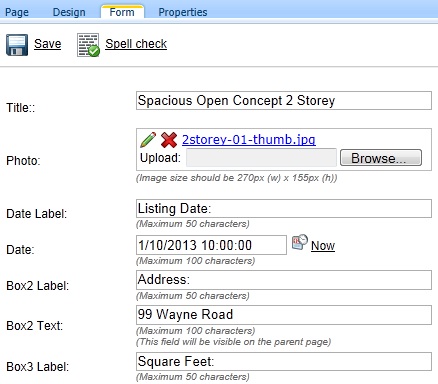The width and height of the screenshot is (438, 384).
Task: Click the Upload: label text
Action: [160, 158]
